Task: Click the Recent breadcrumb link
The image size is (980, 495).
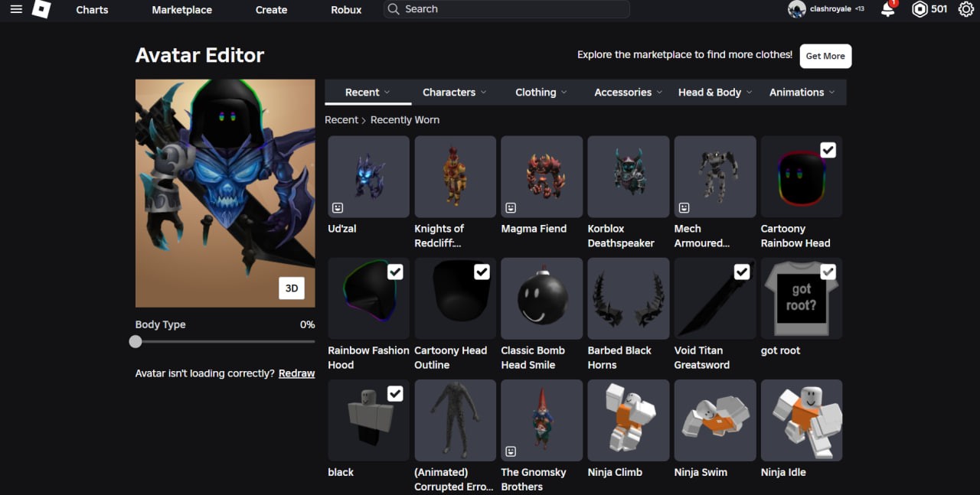Action: click(x=341, y=119)
